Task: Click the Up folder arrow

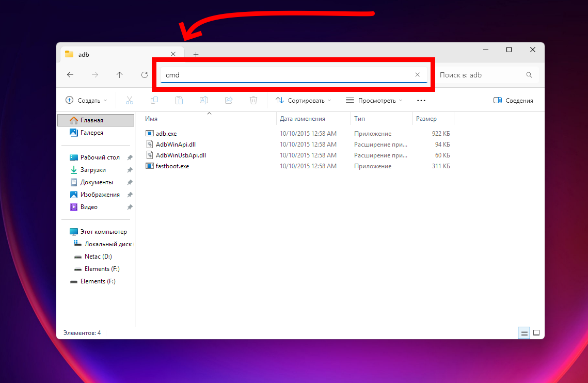Action: tap(120, 75)
